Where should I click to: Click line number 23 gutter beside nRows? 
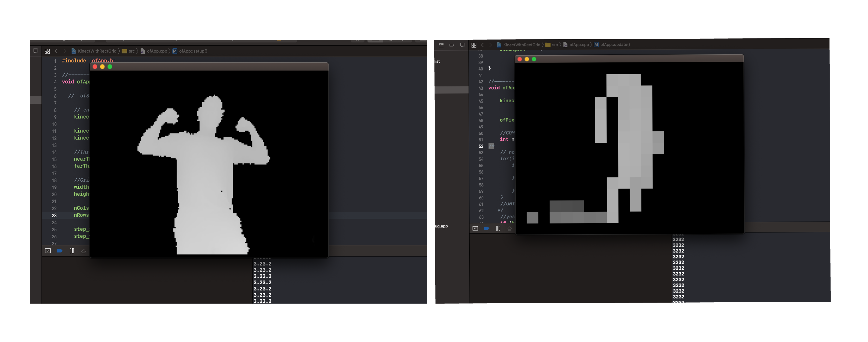point(54,216)
